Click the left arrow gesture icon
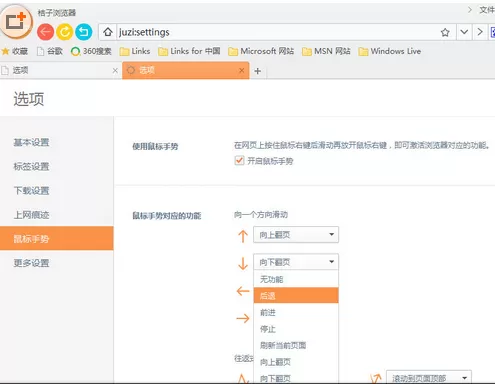 [x=243, y=291]
